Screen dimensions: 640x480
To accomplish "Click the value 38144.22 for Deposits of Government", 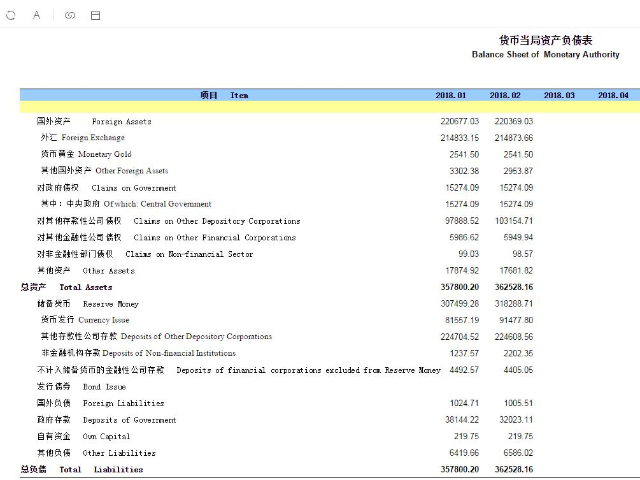I will pyautogui.click(x=462, y=420).
